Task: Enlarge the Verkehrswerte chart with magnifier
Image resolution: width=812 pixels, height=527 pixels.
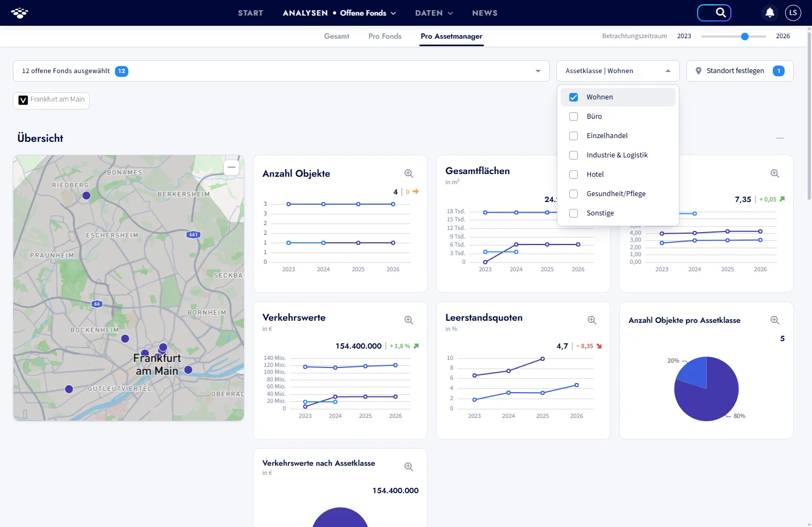Action: (409, 320)
